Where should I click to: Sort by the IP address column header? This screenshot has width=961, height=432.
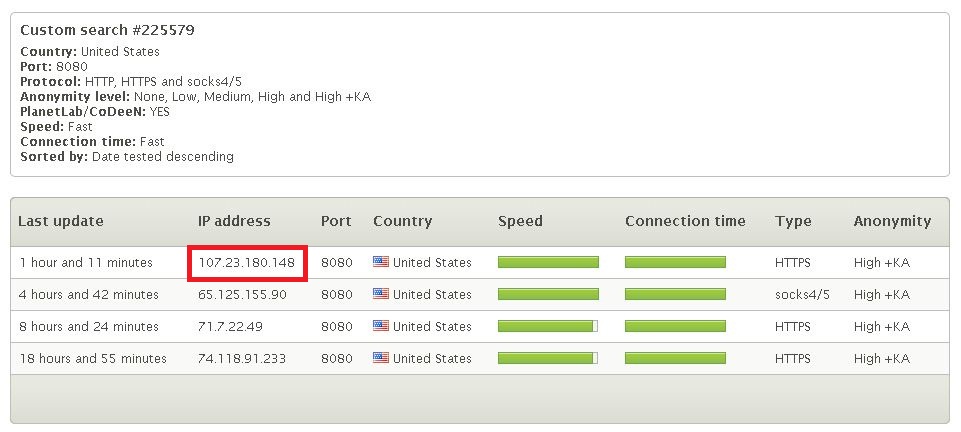tap(234, 221)
